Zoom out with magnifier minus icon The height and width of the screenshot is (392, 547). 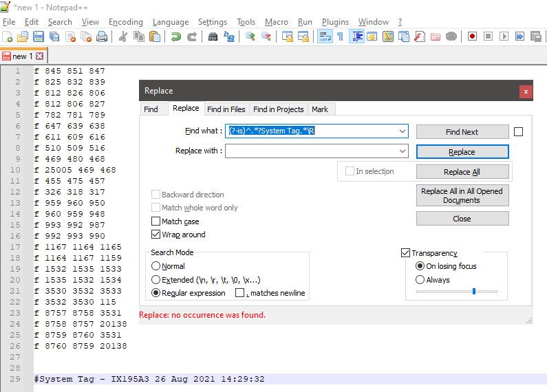[266, 36]
